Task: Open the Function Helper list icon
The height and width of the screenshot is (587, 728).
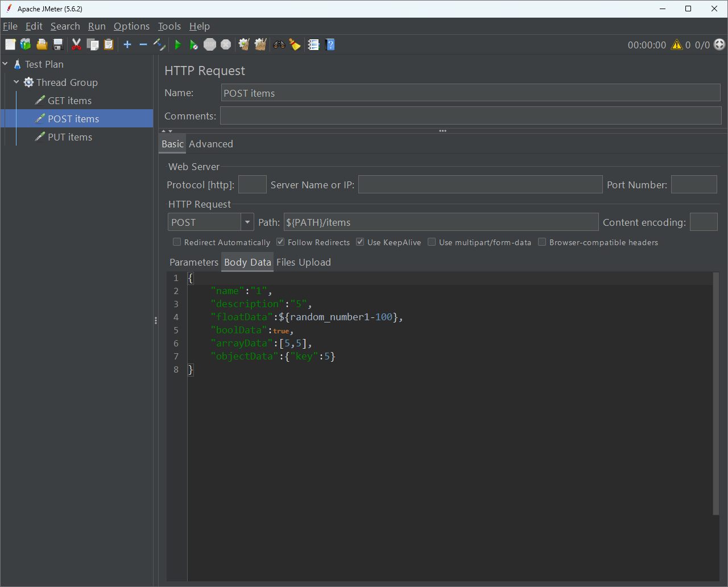Action: click(x=313, y=45)
